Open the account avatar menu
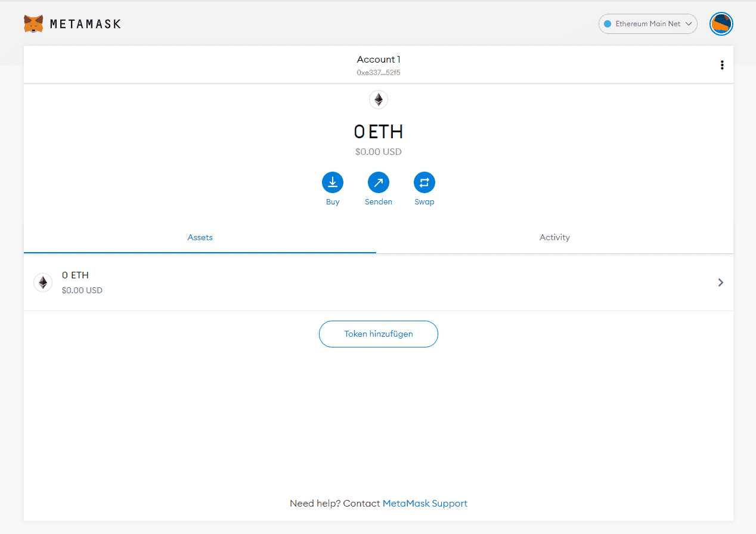 click(x=721, y=24)
